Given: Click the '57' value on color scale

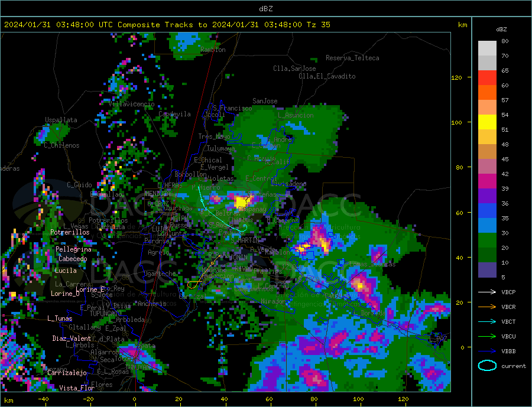Looking at the screenshot, I should pos(505,100).
